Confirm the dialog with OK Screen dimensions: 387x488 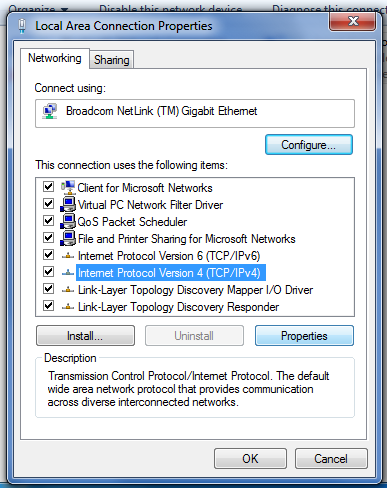click(250, 459)
